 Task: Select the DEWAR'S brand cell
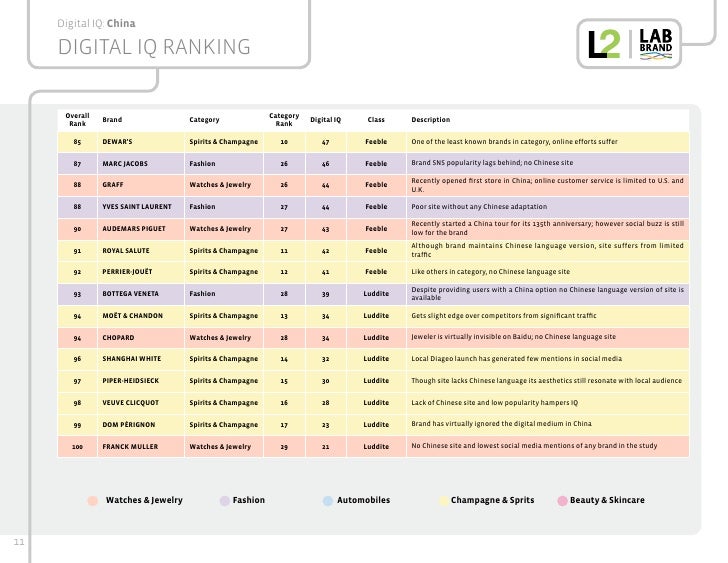141,142
